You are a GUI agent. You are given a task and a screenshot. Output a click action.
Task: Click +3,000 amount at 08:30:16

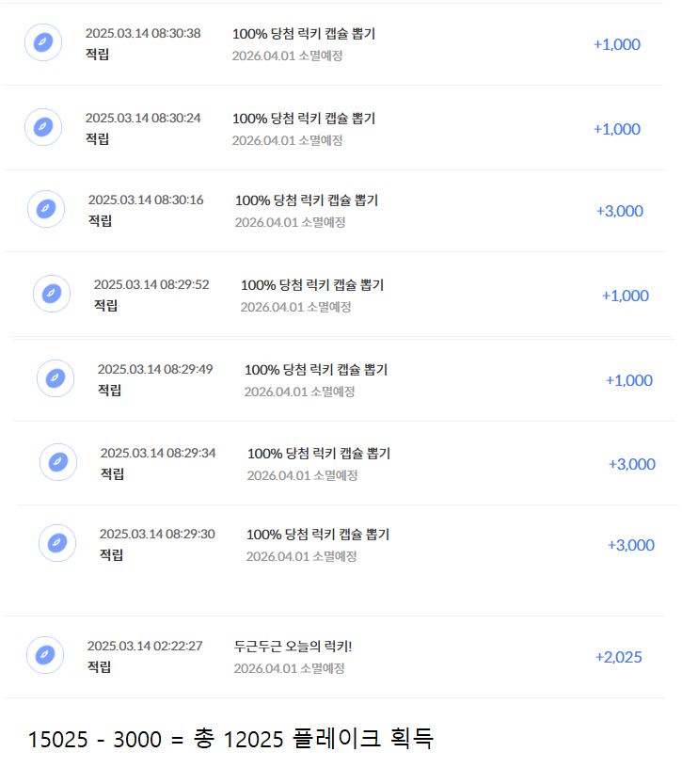pos(619,211)
